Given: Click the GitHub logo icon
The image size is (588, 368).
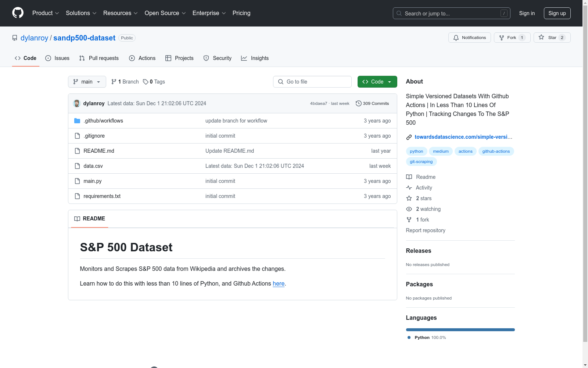Looking at the screenshot, I should pos(18,13).
